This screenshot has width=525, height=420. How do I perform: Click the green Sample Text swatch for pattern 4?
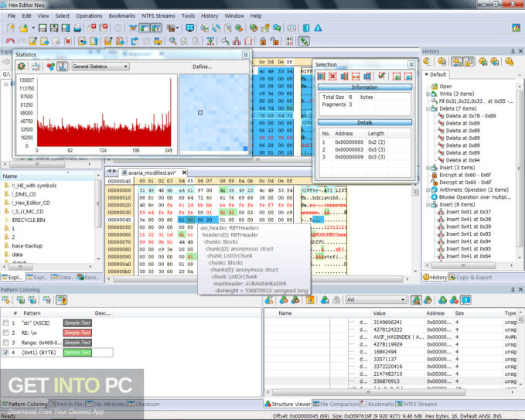[77, 353]
